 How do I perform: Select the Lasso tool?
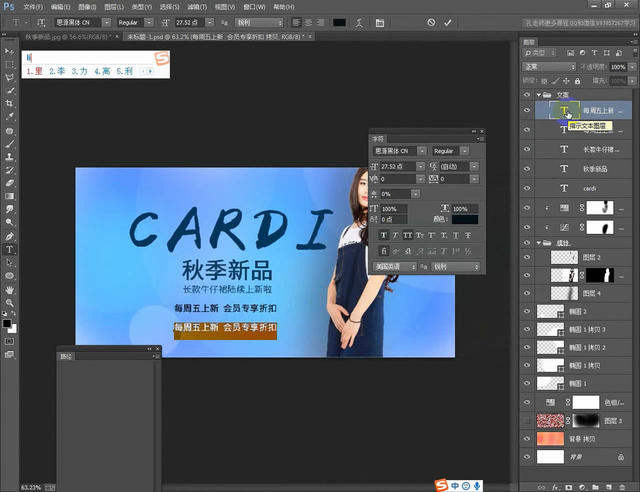(9, 78)
